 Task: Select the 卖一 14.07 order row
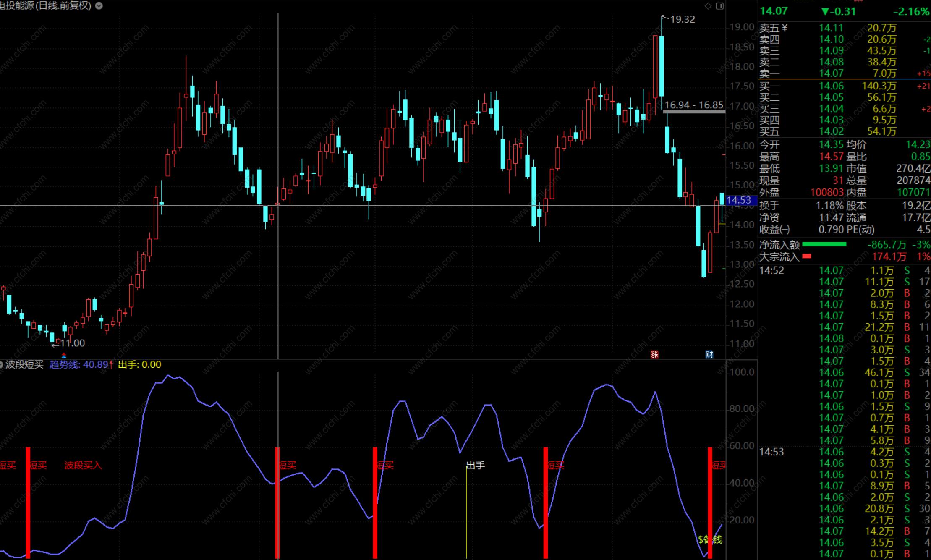831,73
